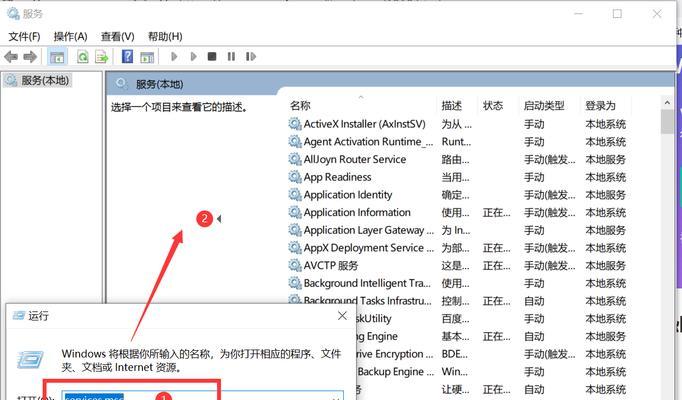Click magnifier icon in 服务(本地) header bar
Image resolution: width=682 pixels, height=400 pixels.
point(122,83)
